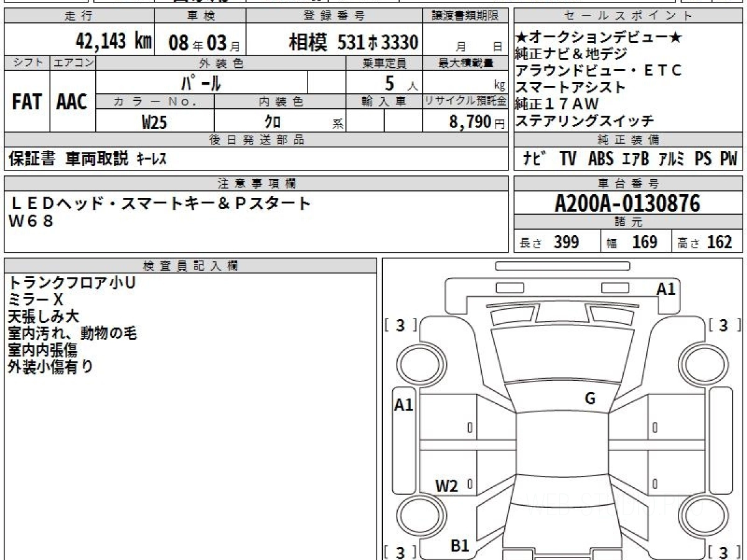The image size is (747, 560).
Task: Select the 最大積載量 header
Action: (x=466, y=63)
